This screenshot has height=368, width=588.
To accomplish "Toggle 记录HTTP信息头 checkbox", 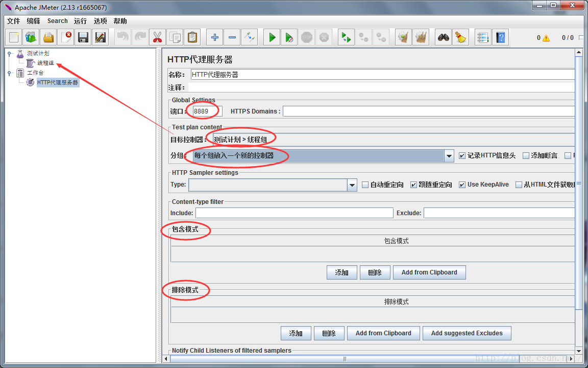I will click(x=462, y=155).
